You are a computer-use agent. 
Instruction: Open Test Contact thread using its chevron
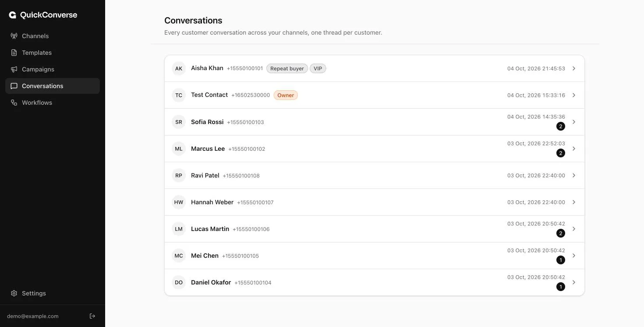click(x=574, y=95)
